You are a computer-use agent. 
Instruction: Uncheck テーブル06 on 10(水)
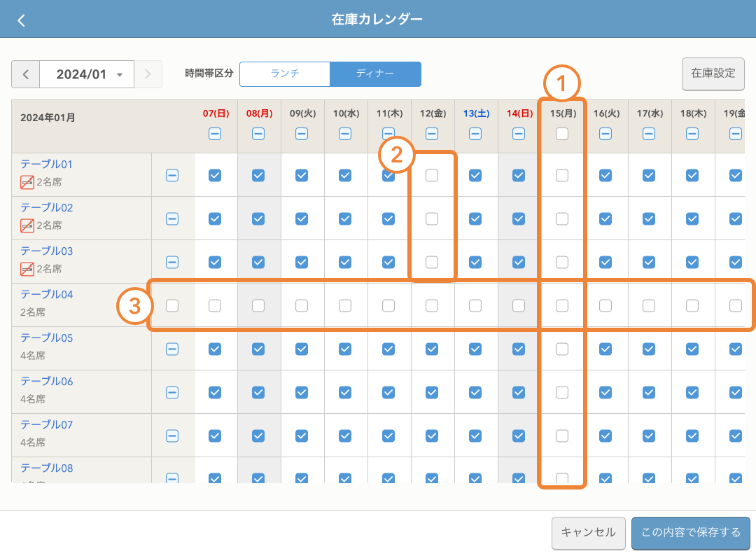(x=345, y=393)
